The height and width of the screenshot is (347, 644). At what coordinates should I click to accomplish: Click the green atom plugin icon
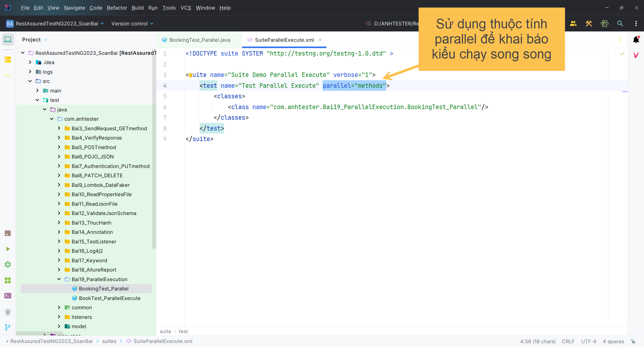(x=605, y=24)
